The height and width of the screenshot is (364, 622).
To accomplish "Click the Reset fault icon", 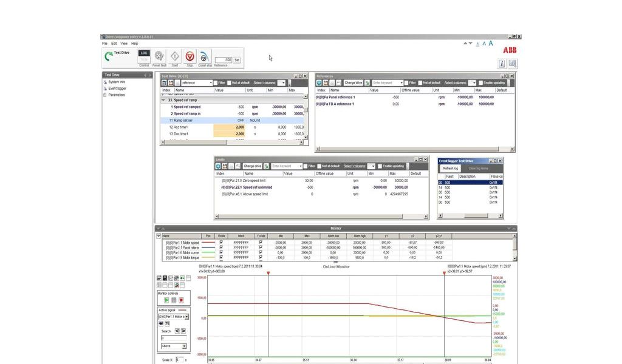I will [x=159, y=56].
